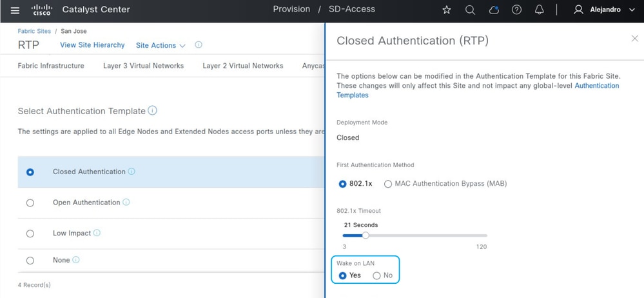Set Wake on LAN to No

(376, 276)
